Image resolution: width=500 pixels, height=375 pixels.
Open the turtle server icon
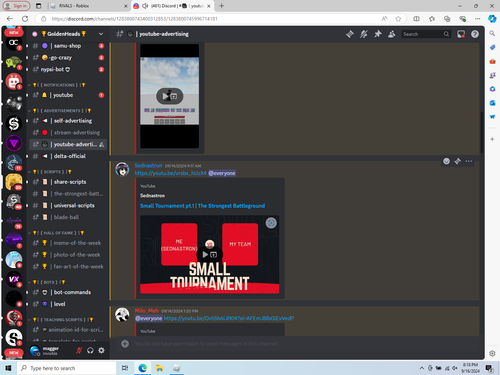coord(14,62)
